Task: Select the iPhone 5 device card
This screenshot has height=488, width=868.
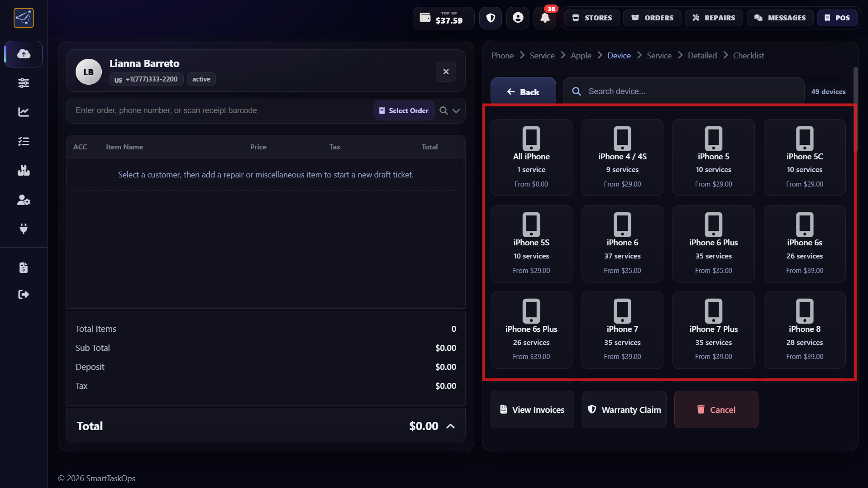Action: (x=714, y=158)
